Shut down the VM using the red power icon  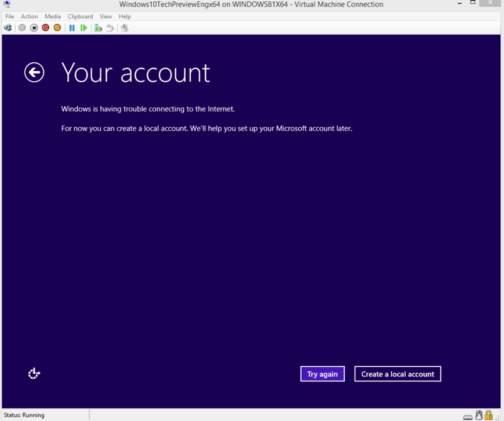pos(45,28)
